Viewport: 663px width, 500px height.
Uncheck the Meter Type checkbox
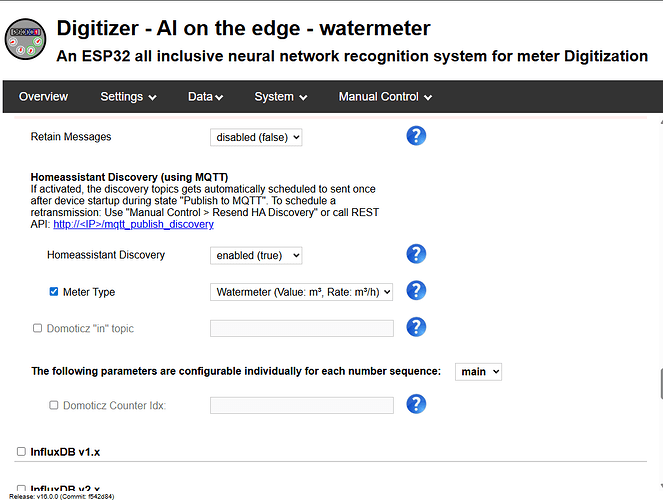click(x=54, y=292)
